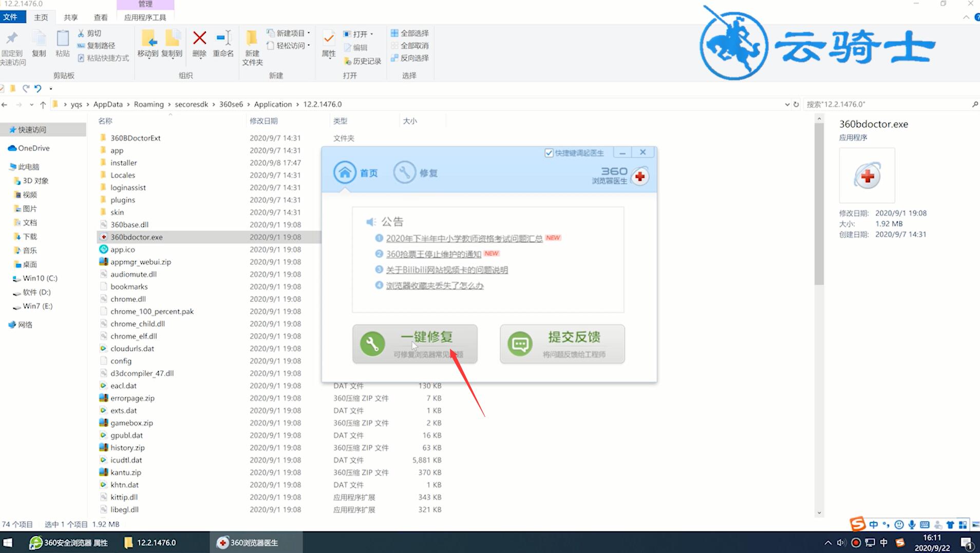The width and height of the screenshot is (980, 553).
Task: Switch to the Share ribbon tab
Action: click(x=70, y=17)
